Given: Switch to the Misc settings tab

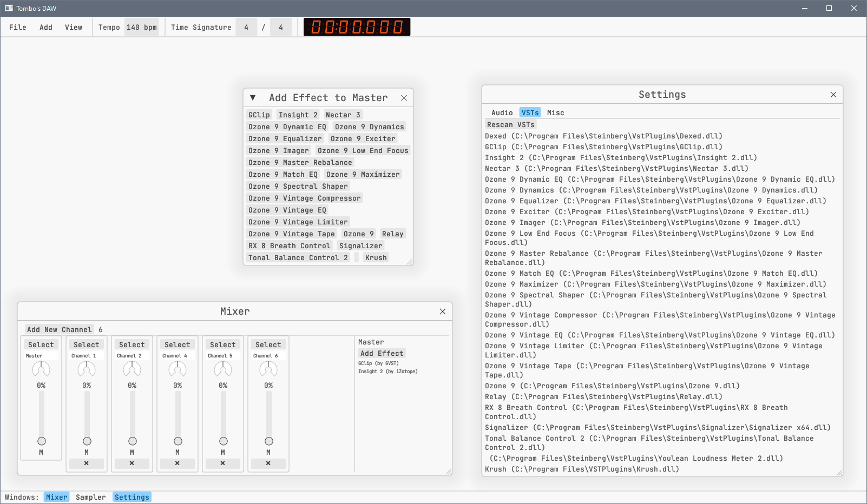Looking at the screenshot, I should pyautogui.click(x=556, y=113).
